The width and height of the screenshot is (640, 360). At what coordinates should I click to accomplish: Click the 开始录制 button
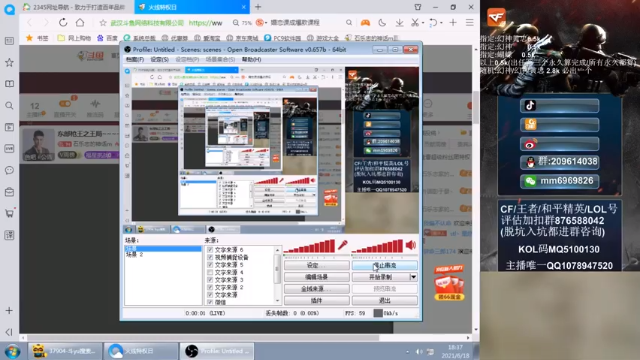pos(380,277)
